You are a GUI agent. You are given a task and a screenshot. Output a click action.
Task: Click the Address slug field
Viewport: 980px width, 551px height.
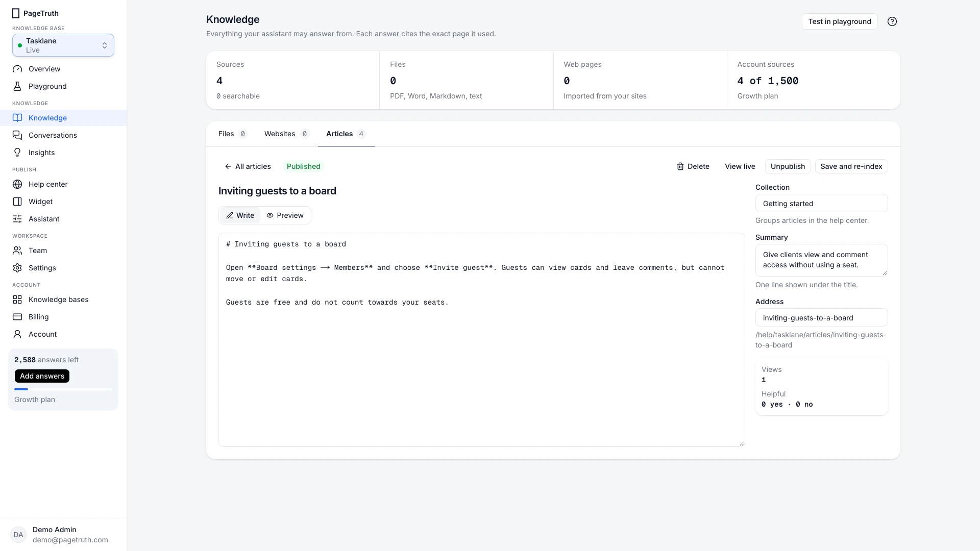821,318
